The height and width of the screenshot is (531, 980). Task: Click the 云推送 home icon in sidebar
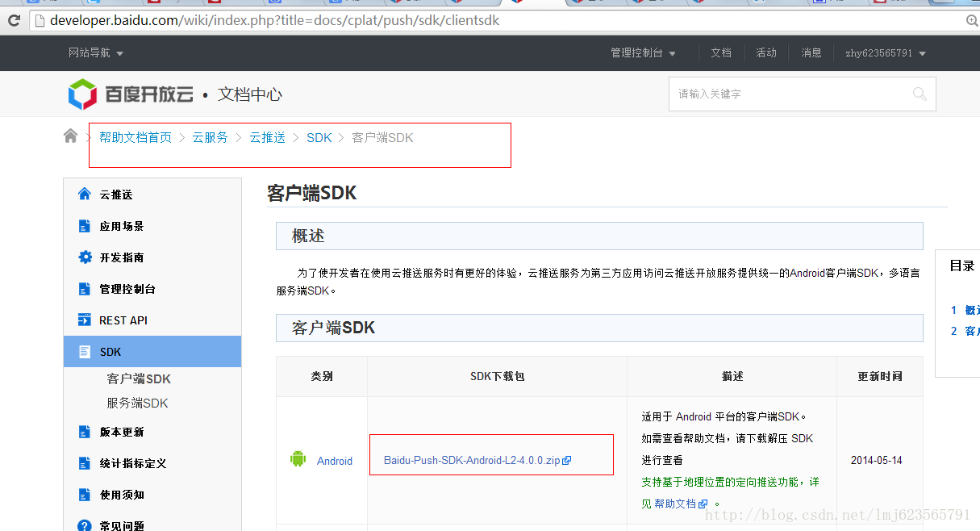click(85, 194)
